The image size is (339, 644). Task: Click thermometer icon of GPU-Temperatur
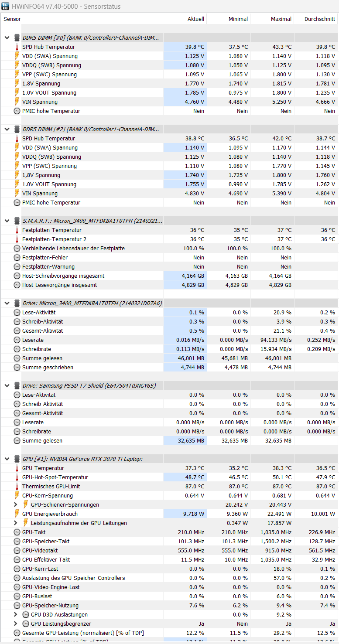[x=17, y=468]
